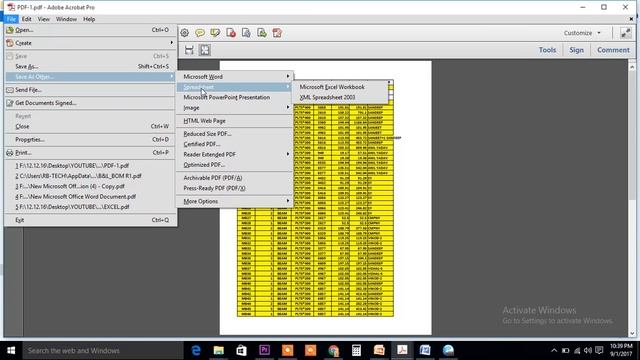Open the network status tray icon
This screenshot has width=640, height=360.
pyautogui.click(x=577, y=350)
